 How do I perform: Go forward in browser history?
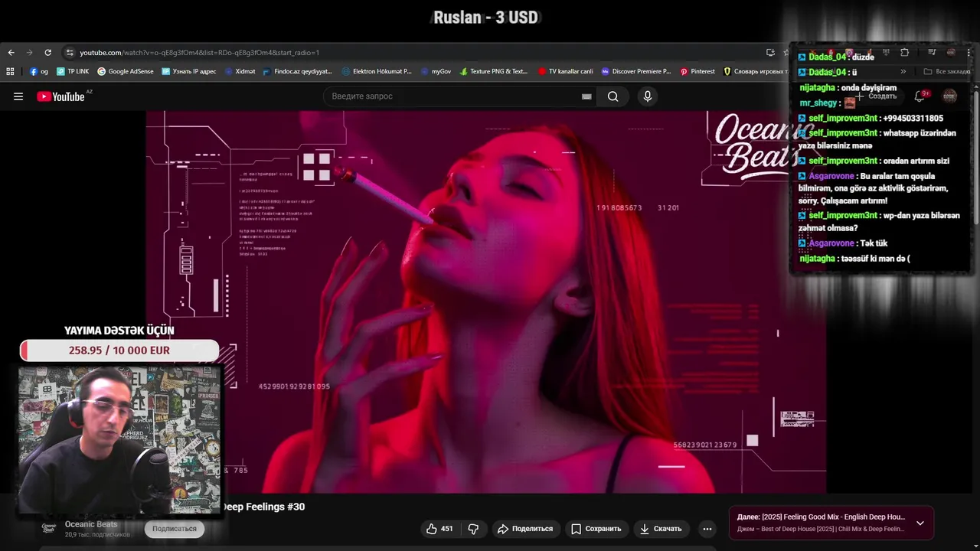pos(29,53)
